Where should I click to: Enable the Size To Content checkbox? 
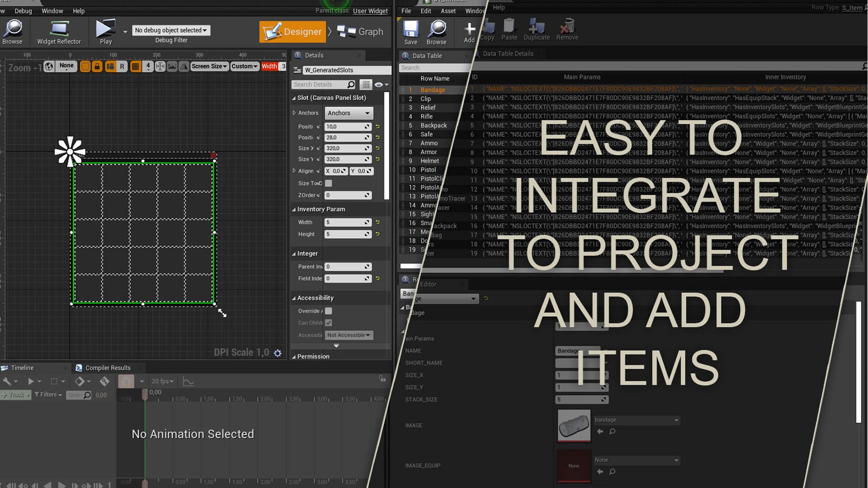point(329,183)
